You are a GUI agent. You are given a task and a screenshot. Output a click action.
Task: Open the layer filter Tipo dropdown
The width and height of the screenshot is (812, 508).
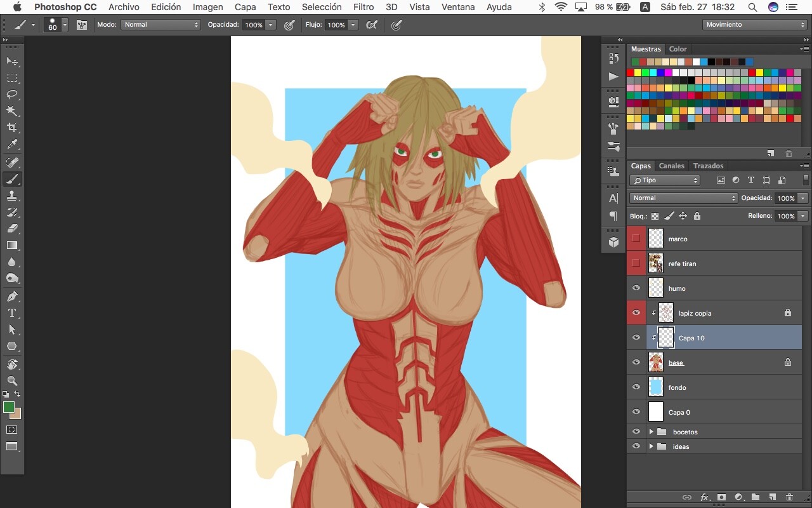665,180
